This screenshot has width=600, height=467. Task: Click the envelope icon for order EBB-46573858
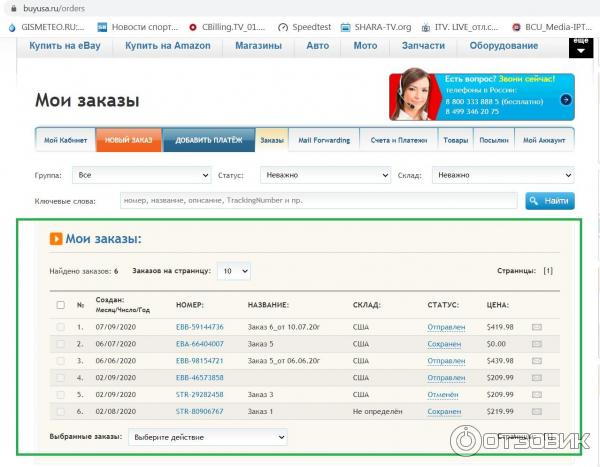pos(537,378)
